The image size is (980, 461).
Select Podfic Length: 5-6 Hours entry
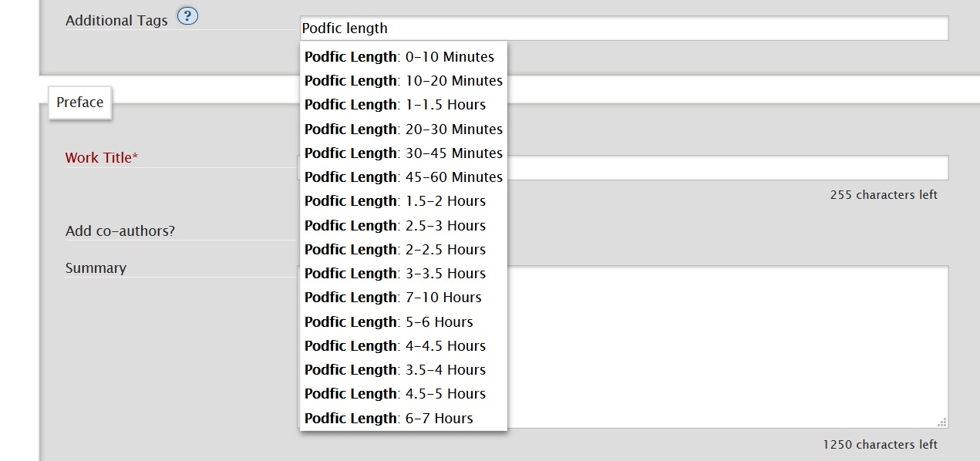(389, 322)
